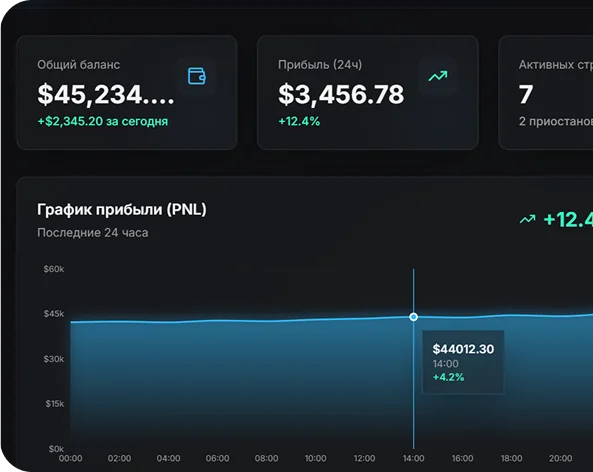Click the green trend arrow beside +12.4 header
Viewport: 593px width, 472px height.
coord(527,219)
